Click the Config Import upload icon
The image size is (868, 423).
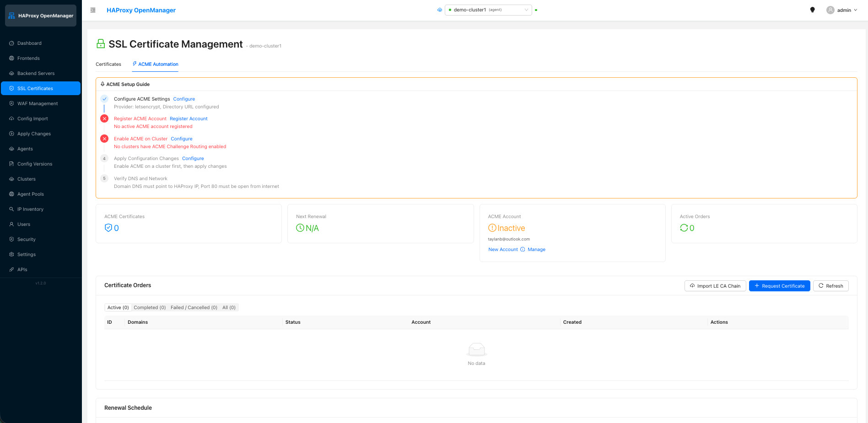coord(11,118)
